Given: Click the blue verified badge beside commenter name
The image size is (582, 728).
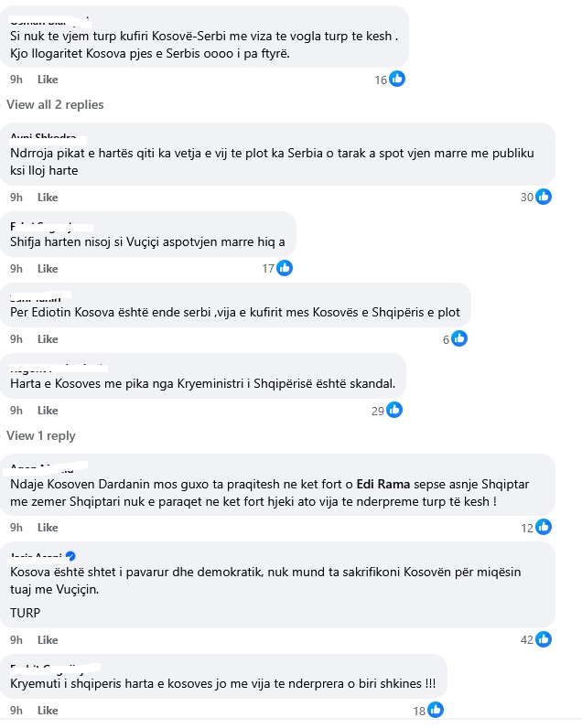Looking at the screenshot, I should (70, 556).
